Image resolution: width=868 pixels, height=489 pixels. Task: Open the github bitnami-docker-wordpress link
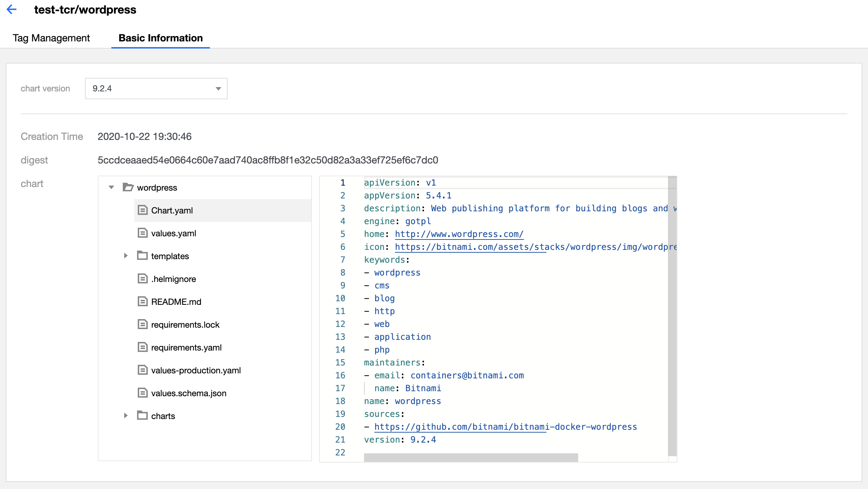coord(505,427)
